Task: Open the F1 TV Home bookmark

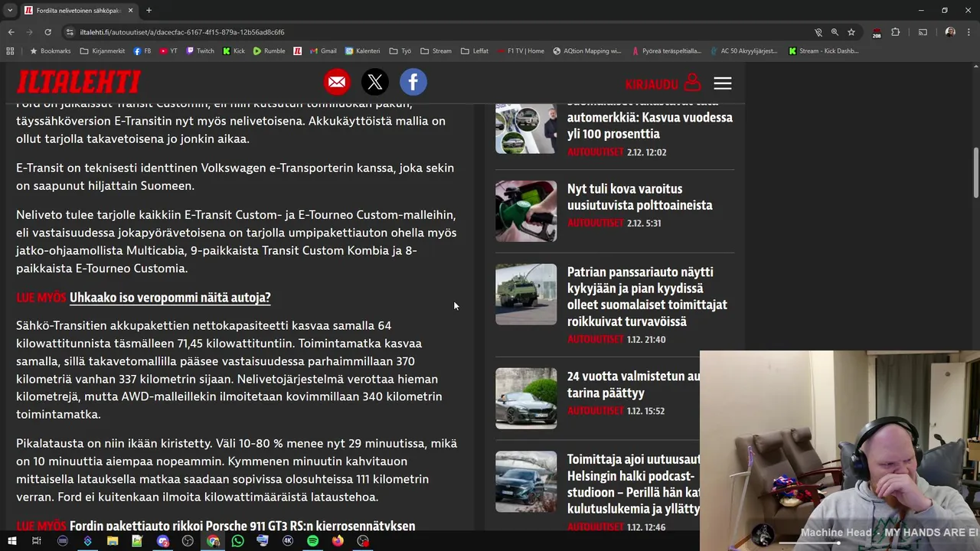Action: click(521, 51)
